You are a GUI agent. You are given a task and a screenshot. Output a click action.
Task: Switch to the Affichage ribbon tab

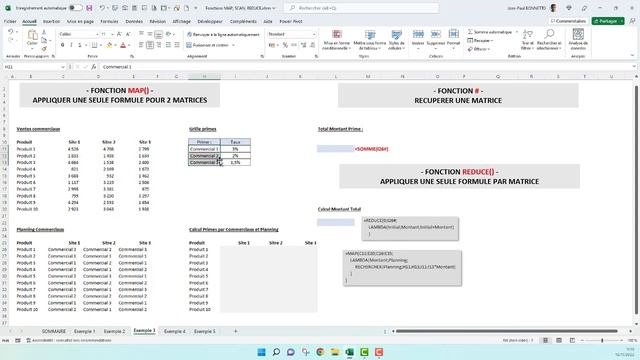coord(181,21)
